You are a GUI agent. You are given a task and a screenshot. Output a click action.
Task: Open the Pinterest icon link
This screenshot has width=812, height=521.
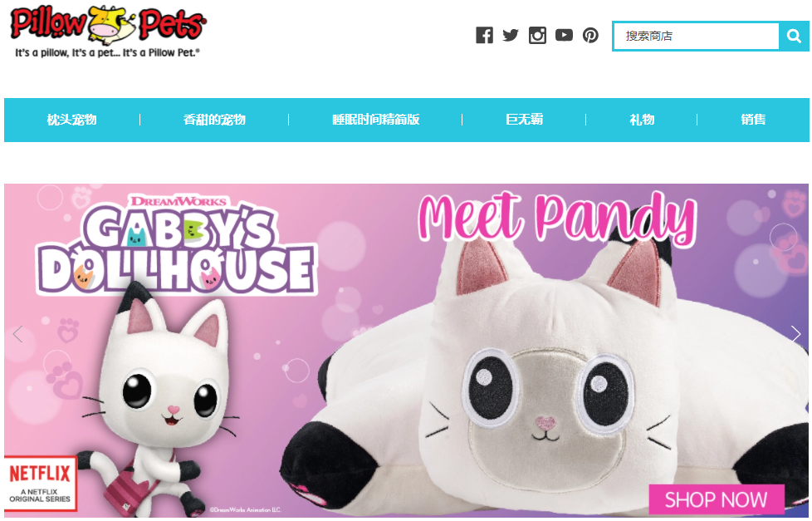pyautogui.click(x=590, y=35)
